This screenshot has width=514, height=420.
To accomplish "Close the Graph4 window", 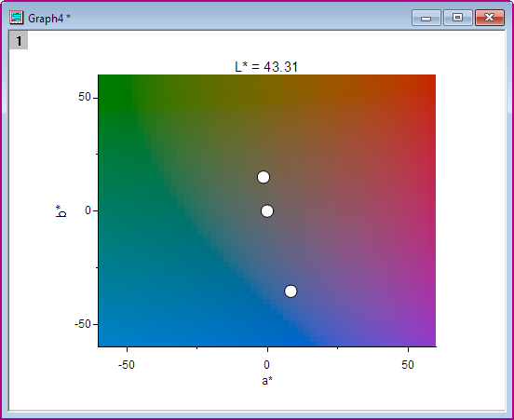I will pos(490,18).
